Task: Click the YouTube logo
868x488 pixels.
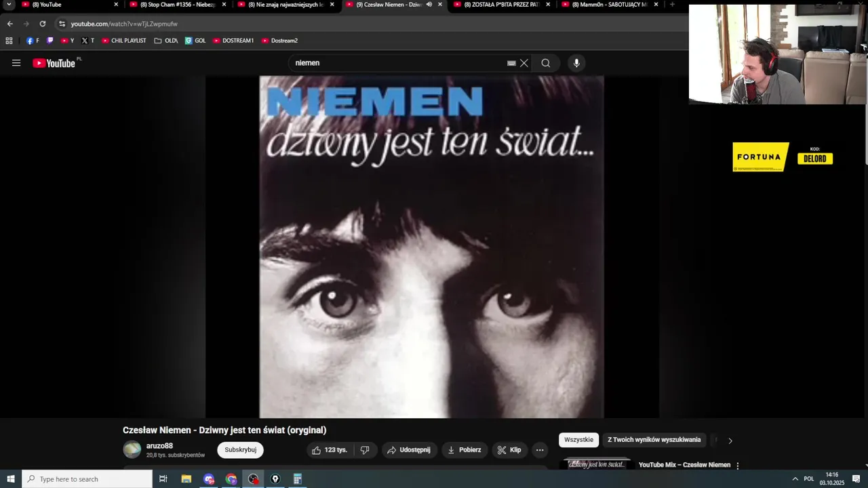Action: [54, 63]
